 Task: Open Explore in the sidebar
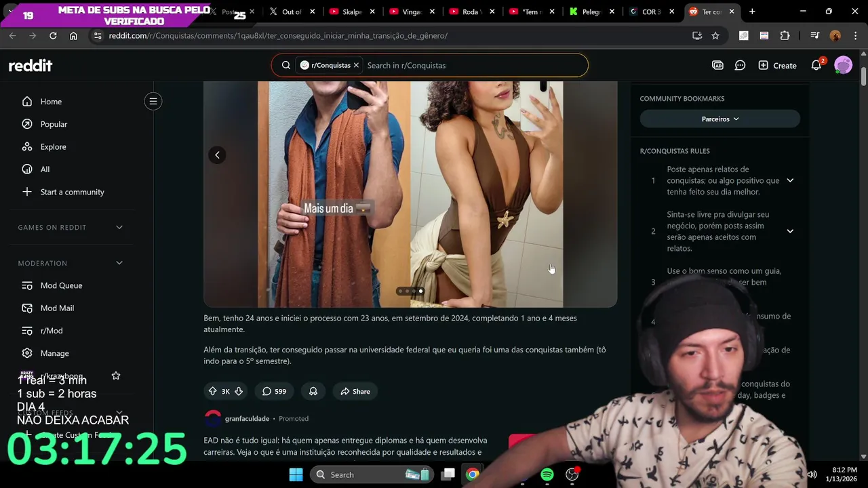click(53, 146)
